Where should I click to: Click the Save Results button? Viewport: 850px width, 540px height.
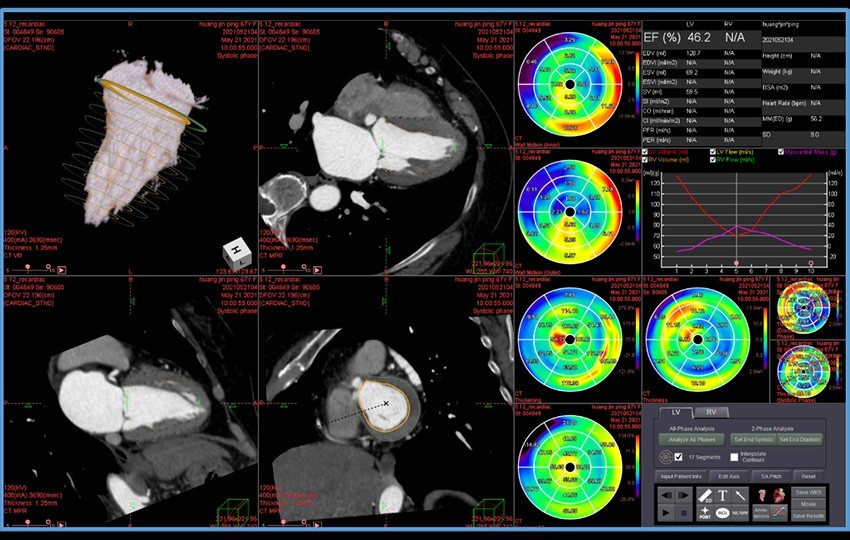[x=808, y=515]
